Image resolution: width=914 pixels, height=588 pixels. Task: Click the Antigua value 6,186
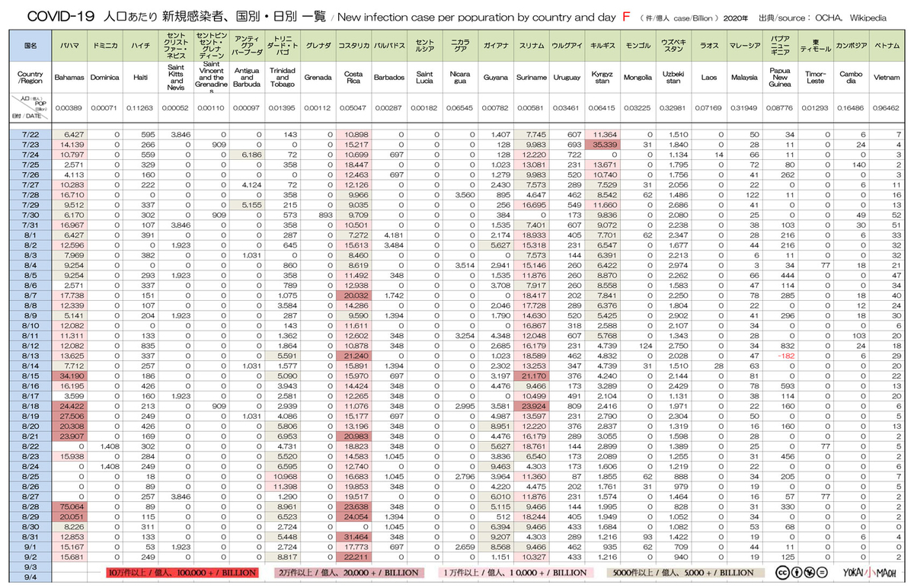249,155
